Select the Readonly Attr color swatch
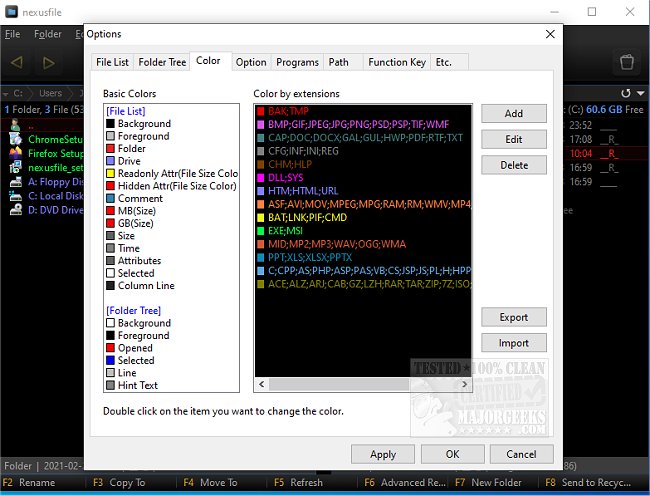Screen dimensions: 650x496 [x=110, y=173]
